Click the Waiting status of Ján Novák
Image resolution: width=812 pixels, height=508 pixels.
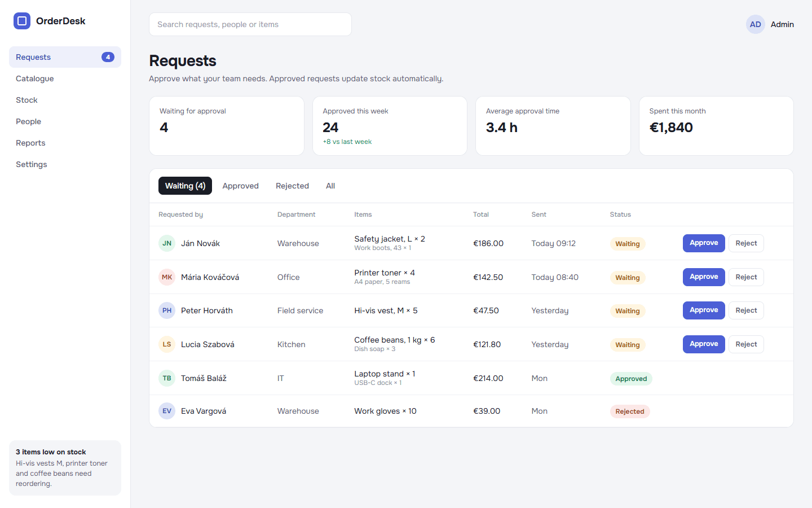coord(628,244)
